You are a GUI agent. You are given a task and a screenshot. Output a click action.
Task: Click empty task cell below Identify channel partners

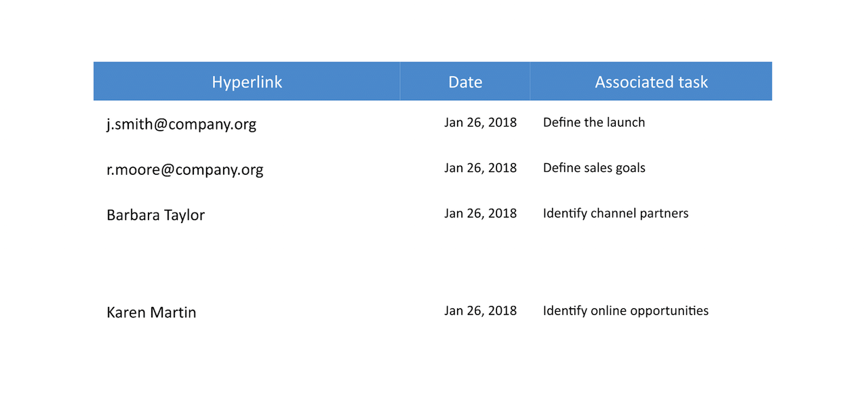point(651,263)
